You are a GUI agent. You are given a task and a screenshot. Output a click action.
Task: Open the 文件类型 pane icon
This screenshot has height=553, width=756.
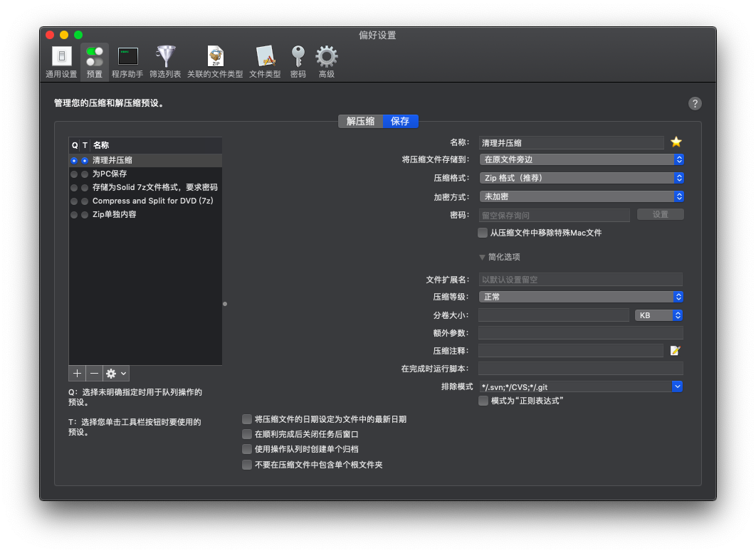click(x=265, y=57)
